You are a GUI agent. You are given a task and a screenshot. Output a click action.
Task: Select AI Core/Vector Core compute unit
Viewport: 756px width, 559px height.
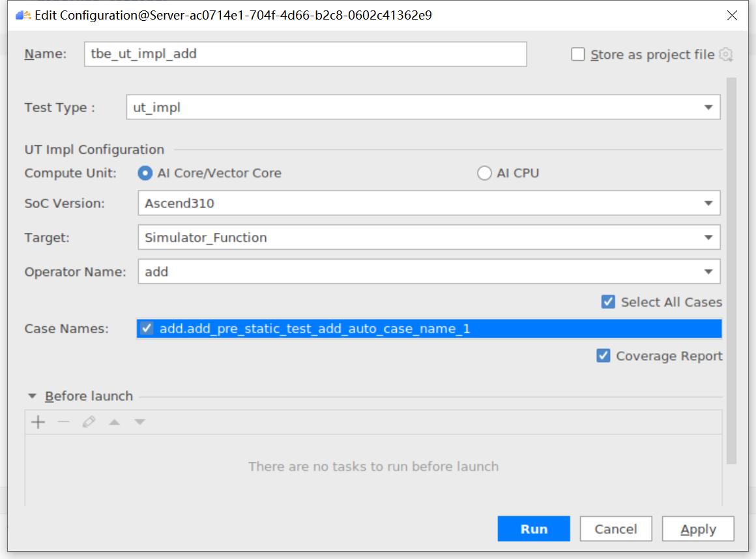pos(145,173)
